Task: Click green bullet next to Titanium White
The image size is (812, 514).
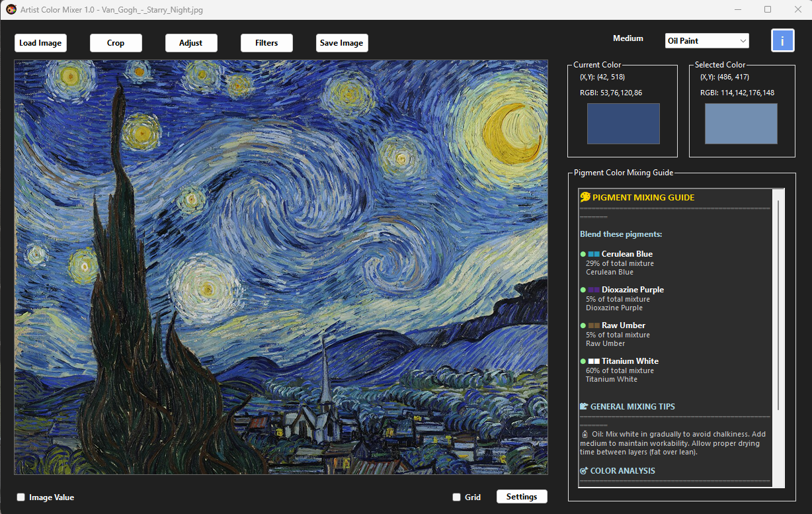Action: click(583, 361)
